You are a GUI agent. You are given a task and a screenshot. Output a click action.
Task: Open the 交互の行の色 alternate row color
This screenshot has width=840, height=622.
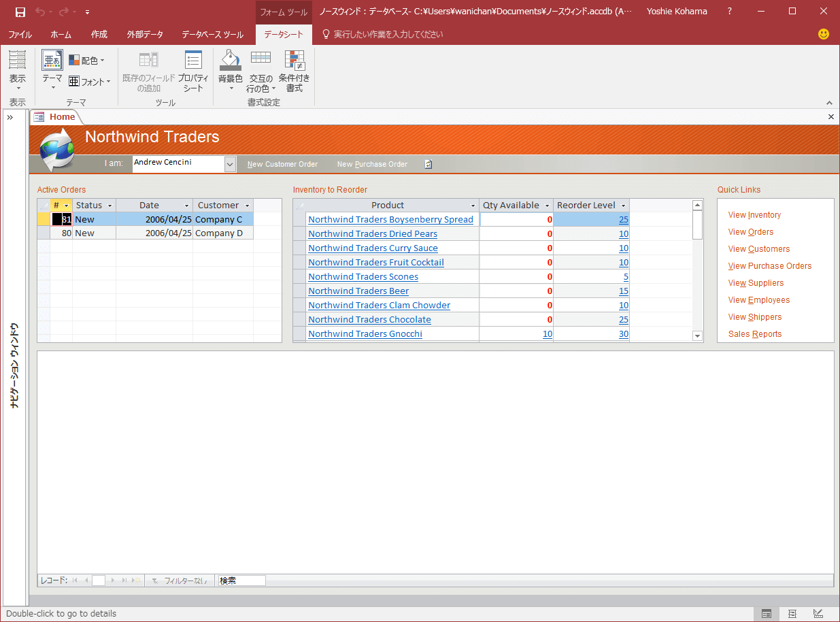click(261, 71)
